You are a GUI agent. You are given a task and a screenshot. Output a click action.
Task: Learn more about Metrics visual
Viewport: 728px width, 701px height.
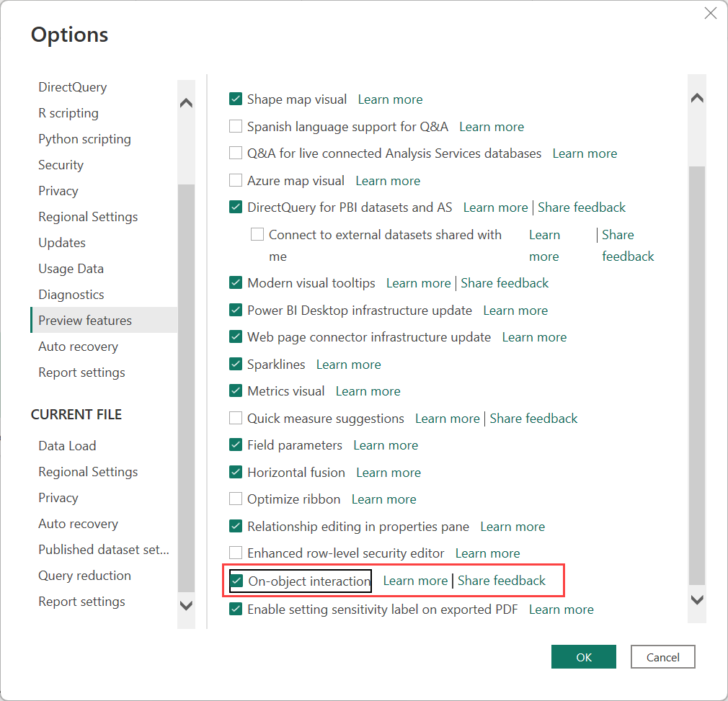tap(368, 391)
